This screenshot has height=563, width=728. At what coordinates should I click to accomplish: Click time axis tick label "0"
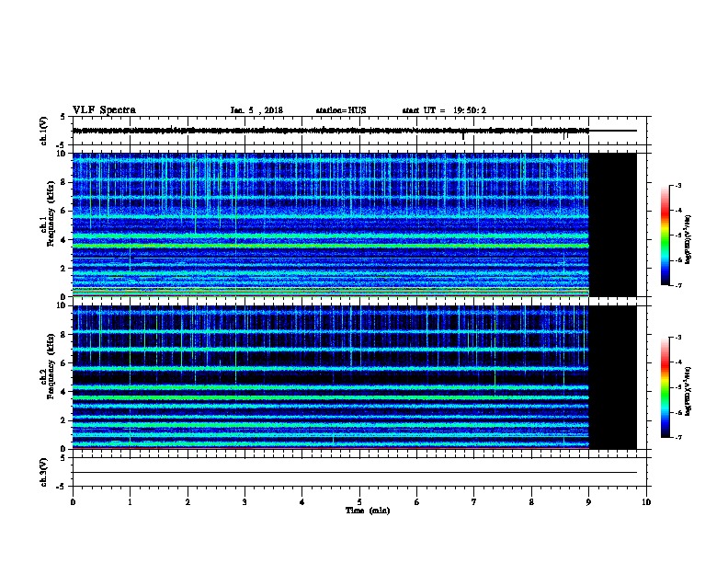(73, 501)
